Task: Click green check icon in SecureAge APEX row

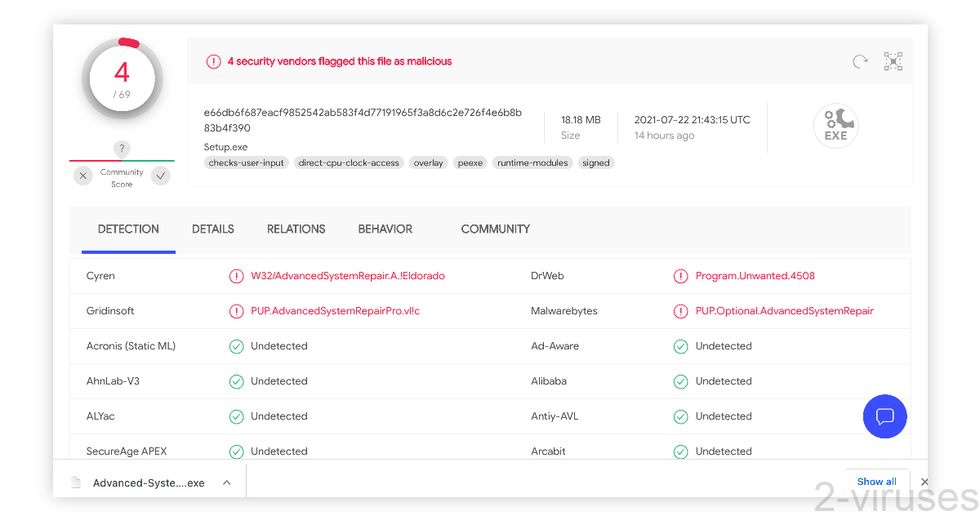Action: pos(236,451)
